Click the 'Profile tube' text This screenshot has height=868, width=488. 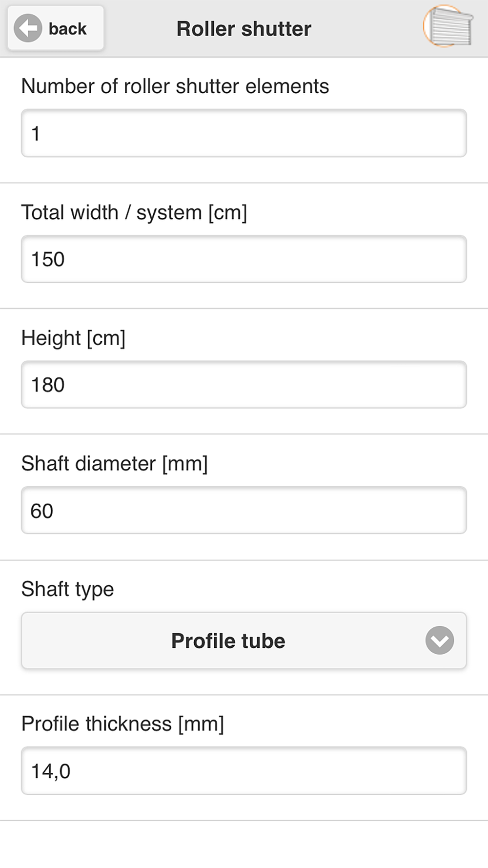pos(228,641)
